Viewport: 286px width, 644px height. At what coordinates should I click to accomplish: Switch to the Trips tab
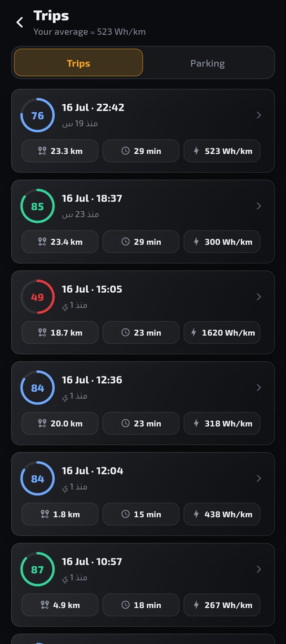(79, 63)
